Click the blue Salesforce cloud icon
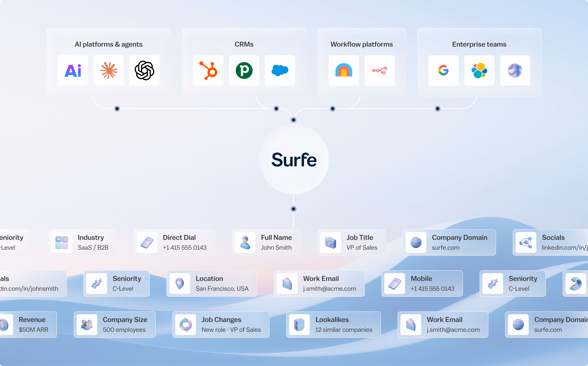This screenshot has width=588, height=366. tap(280, 70)
